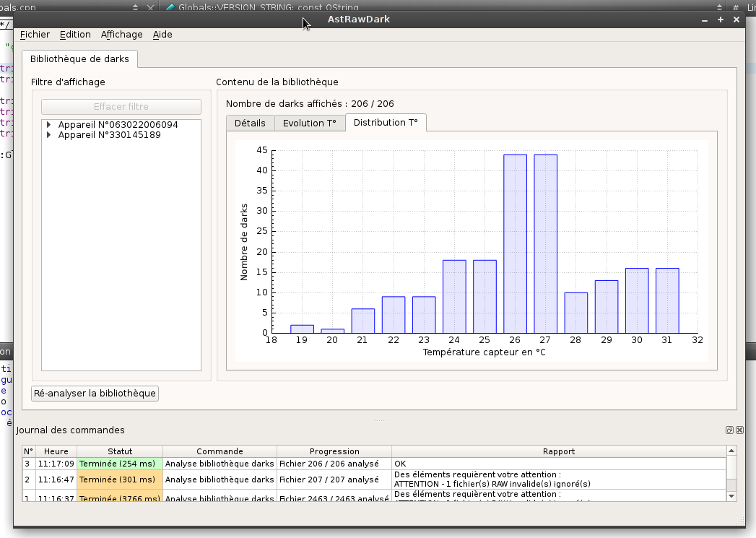Sort journal by Statut column header
This screenshot has width=756, height=538.
tap(120, 452)
